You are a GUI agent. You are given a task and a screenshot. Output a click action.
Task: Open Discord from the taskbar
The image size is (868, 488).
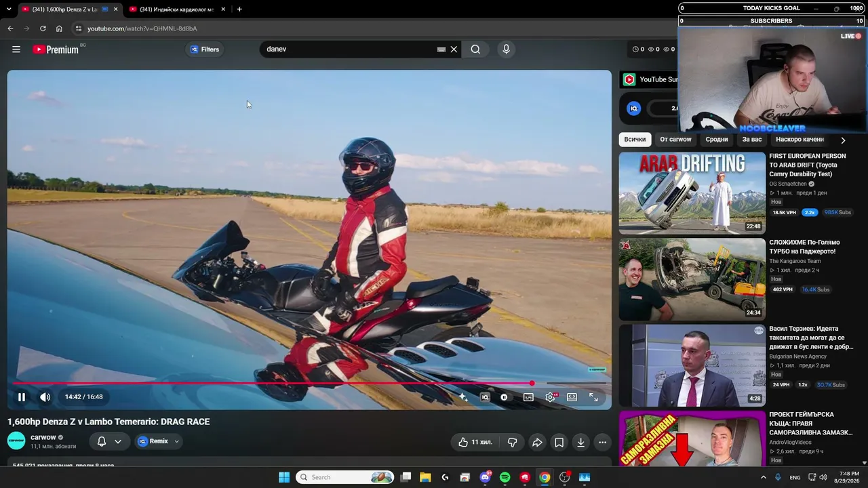[x=486, y=477]
